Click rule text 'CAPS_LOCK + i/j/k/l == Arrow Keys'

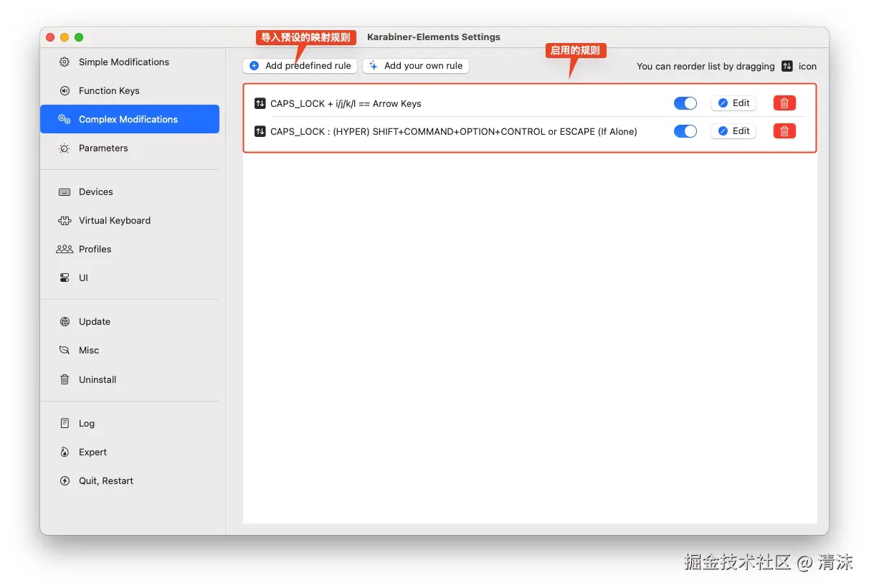[346, 103]
